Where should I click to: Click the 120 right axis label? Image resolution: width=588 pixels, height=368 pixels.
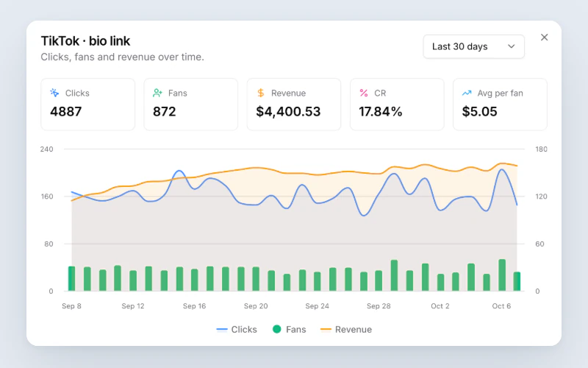[541, 197]
